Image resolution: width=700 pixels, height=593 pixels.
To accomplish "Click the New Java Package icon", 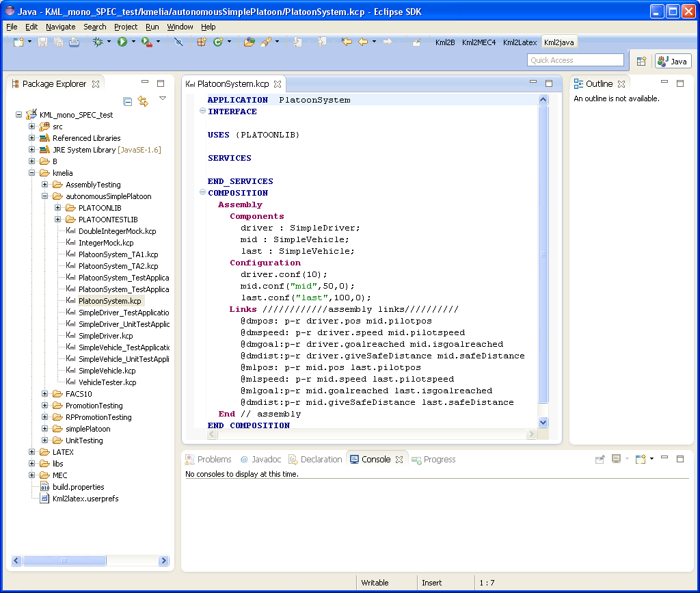I will pos(202,42).
